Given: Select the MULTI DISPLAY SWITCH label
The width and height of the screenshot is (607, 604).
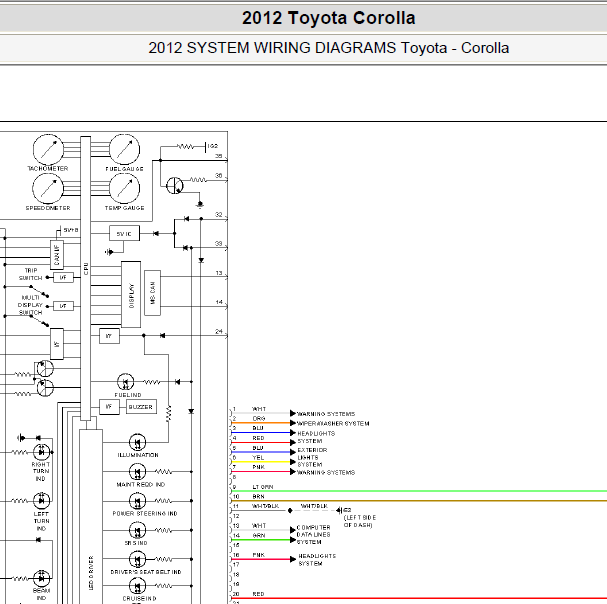Looking at the screenshot, I should pyautogui.click(x=30, y=305).
